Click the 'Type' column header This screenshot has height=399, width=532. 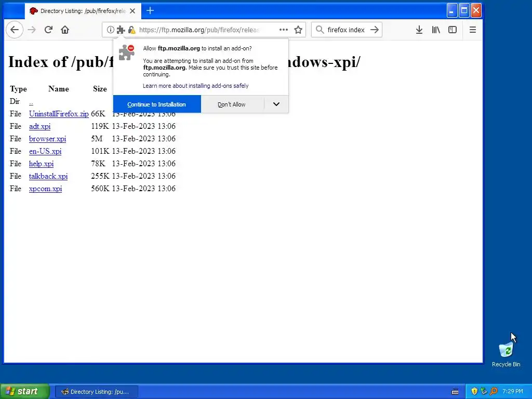(x=18, y=89)
